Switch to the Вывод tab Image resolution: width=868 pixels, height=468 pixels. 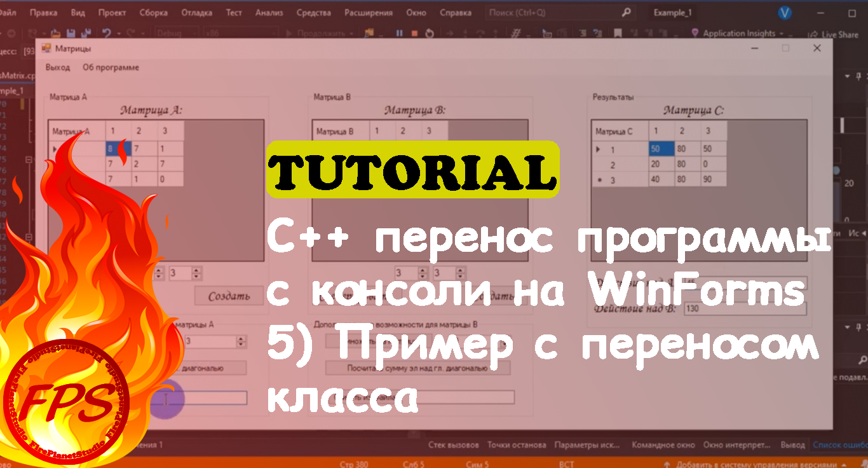click(x=792, y=444)
